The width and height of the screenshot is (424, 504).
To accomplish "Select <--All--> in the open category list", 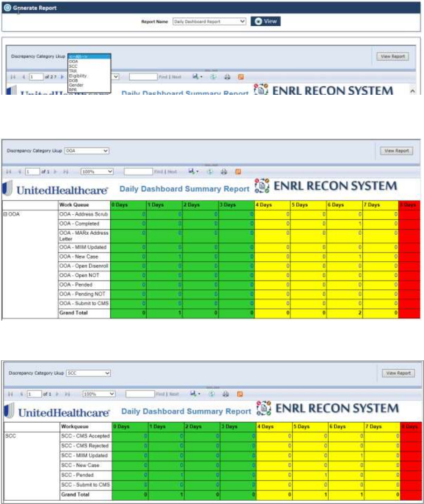I will coord(90,57).
